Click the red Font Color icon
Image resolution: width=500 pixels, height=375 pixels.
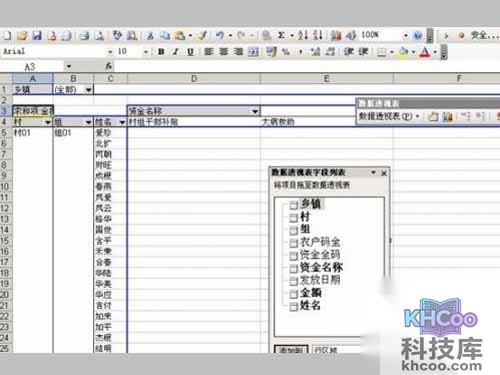pyautogui.click(x=425, y=52)
